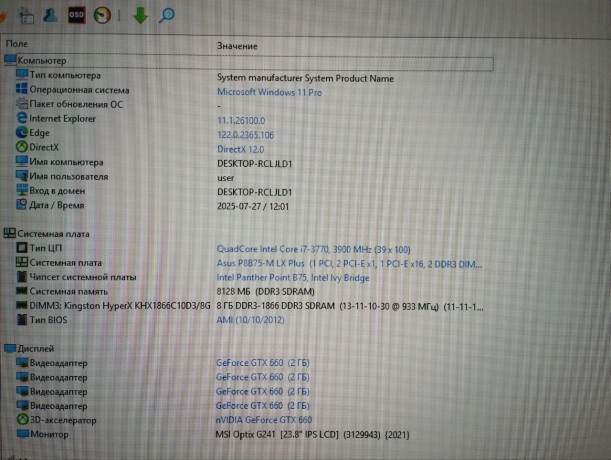Click the user profile toolbar icon
The height and width of the screenshot is (460, 611).
tap(50, 15)
